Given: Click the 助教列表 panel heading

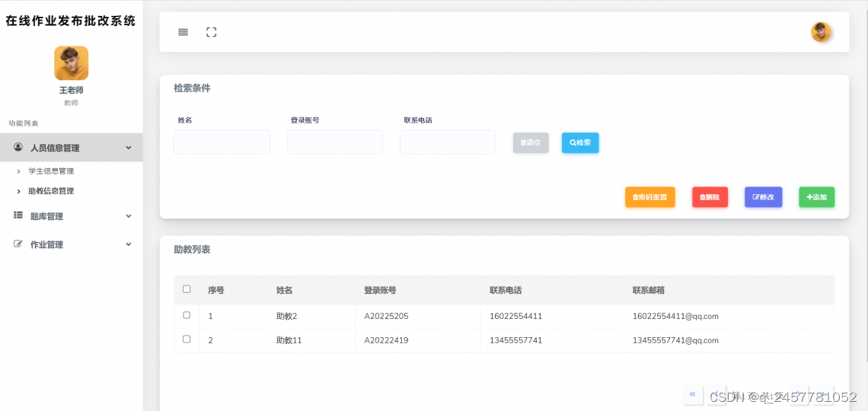Looking at the screenshot, I should (x=192, y=250).
